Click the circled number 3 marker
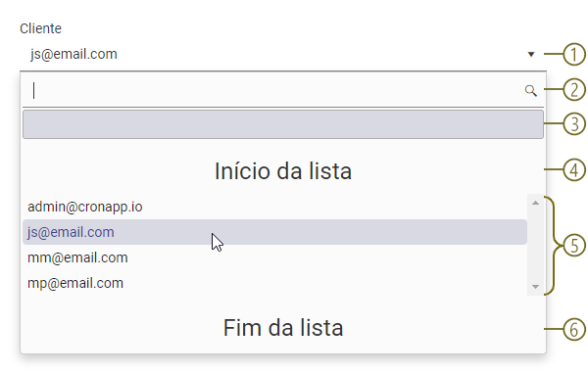The image size is (588, 373). tap(574, 124)
